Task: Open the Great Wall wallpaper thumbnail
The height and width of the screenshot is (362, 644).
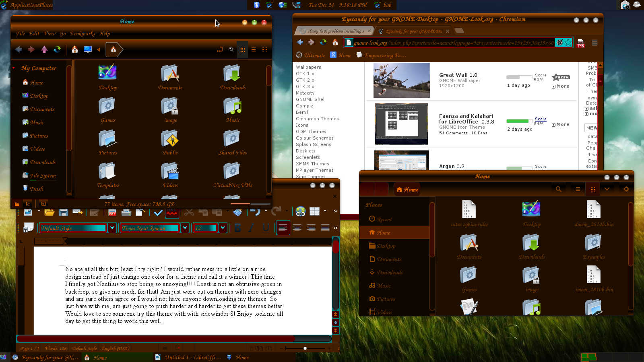Action: coord(401,80)
